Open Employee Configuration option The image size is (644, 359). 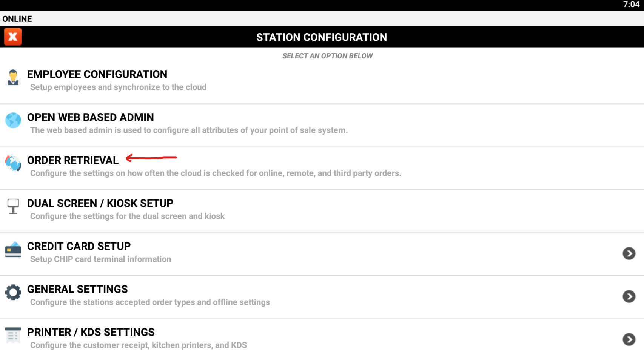tap(97, 74)
